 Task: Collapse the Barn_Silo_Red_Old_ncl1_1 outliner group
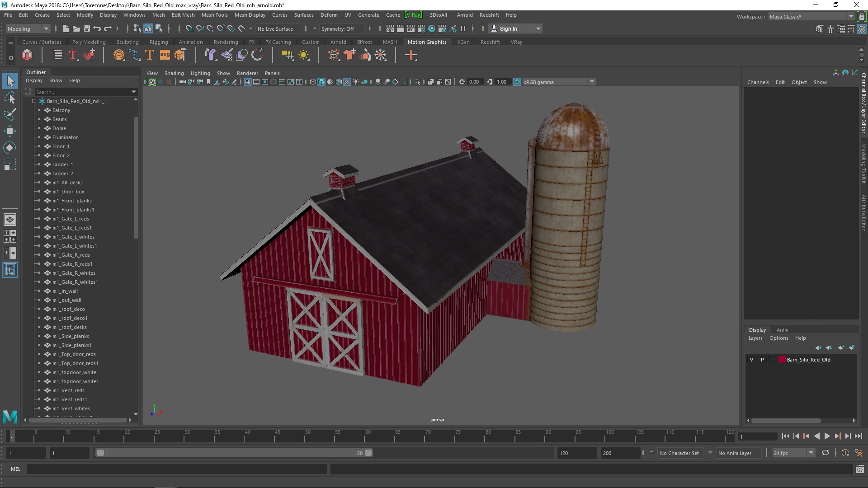[x=34, y=101]
